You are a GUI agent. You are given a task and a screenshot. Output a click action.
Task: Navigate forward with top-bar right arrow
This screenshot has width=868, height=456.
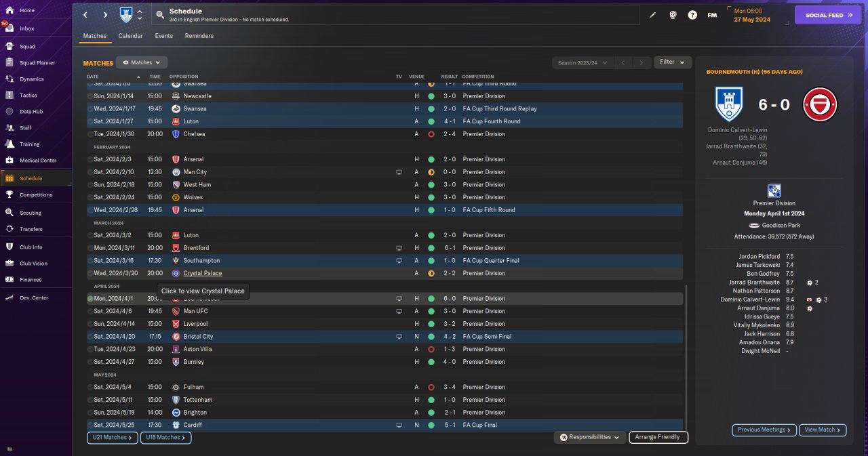105,14
